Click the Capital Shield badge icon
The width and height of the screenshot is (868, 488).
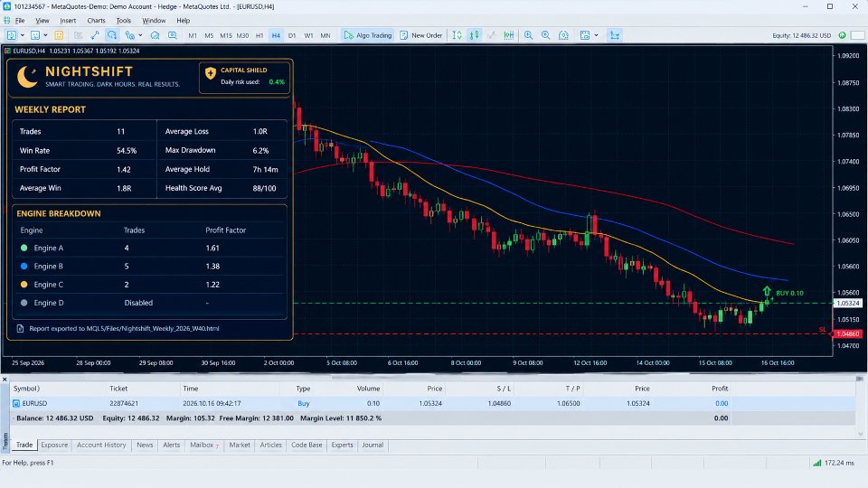point(211,73)
